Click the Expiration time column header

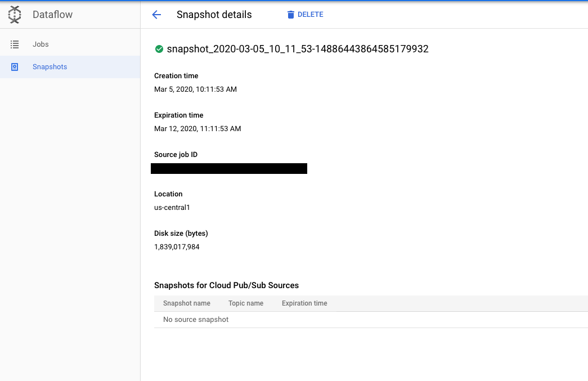click(x=304, y=303)
